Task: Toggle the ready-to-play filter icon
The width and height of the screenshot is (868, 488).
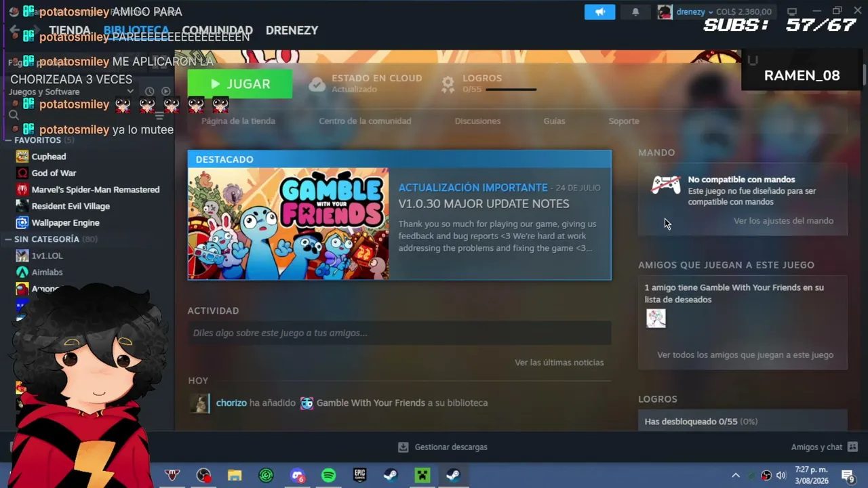Action: (165, 91)
